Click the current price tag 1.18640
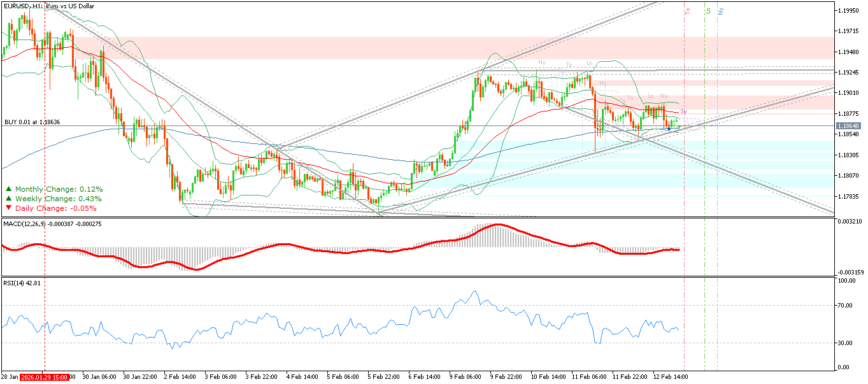 coord(849,126)
